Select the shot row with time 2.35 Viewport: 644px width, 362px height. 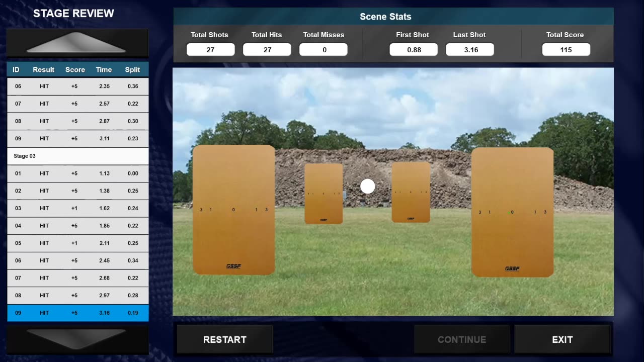(x=78, y=86)
